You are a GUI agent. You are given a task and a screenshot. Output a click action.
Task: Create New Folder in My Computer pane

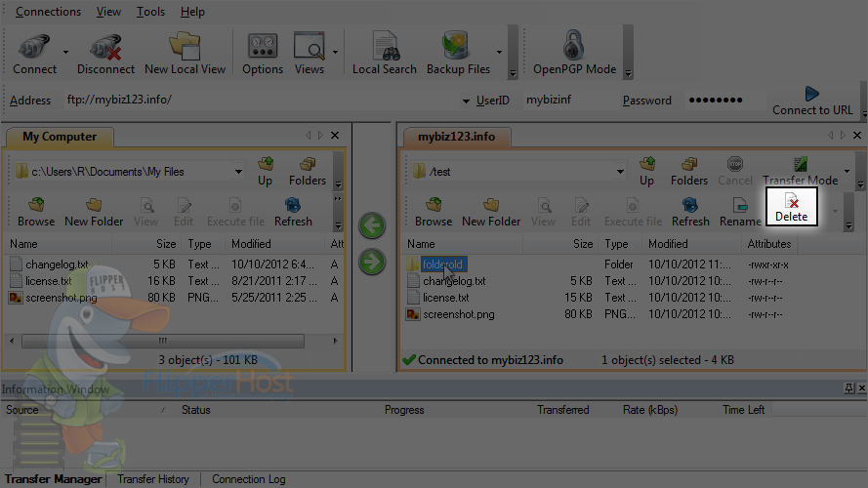[94, 213]
